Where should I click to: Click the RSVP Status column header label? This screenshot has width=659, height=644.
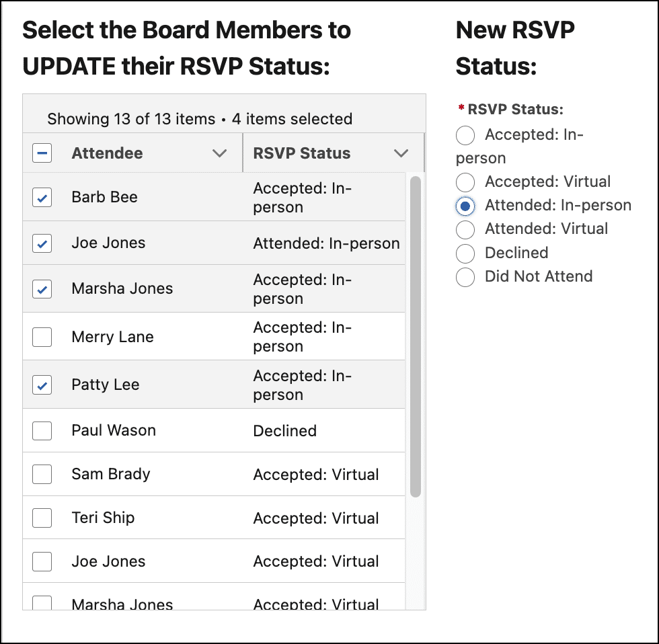pyautogui.click(x=302, y=153)
